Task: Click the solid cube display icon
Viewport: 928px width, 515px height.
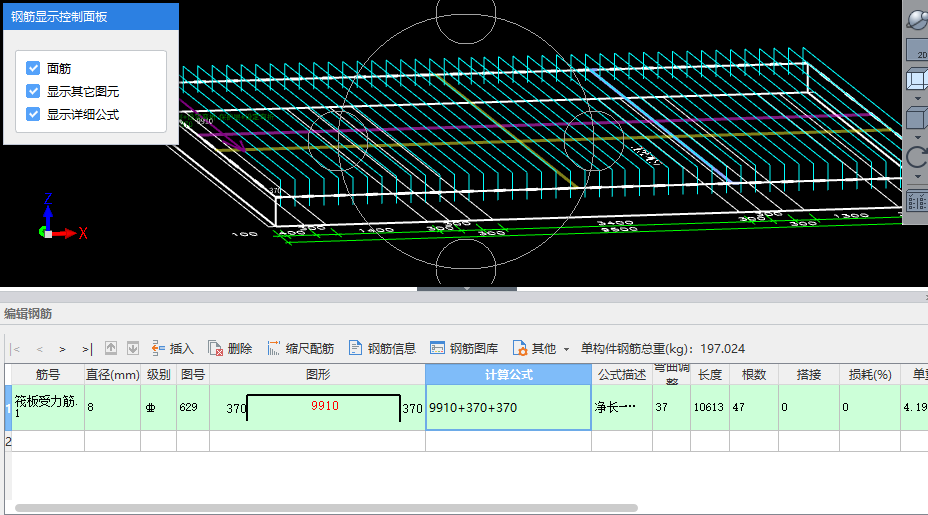Action: click(x=917, y=118)
